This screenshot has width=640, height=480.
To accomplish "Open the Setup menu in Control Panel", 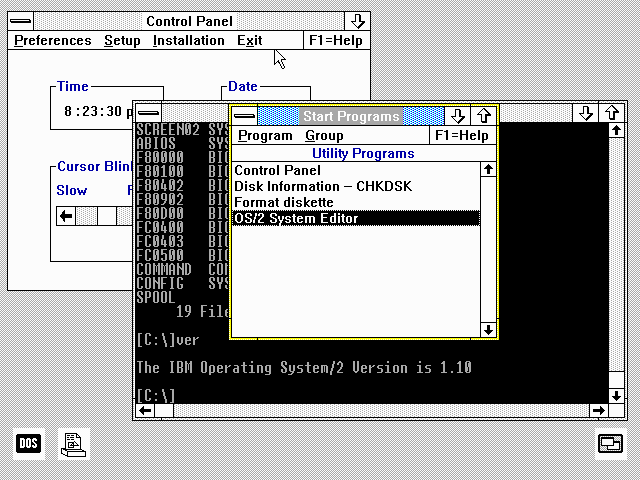I will coord(122,41).
